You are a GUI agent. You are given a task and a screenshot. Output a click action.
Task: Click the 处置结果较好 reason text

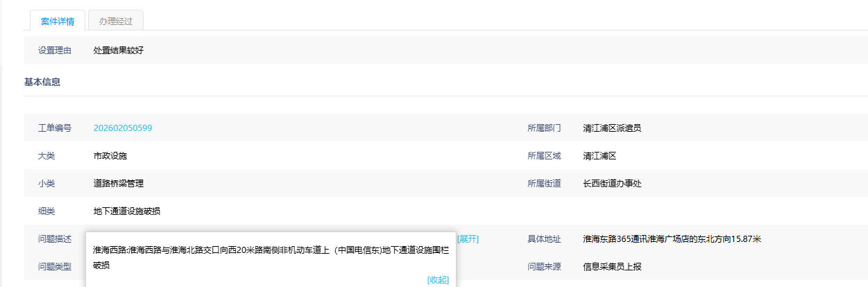point(119,51)
